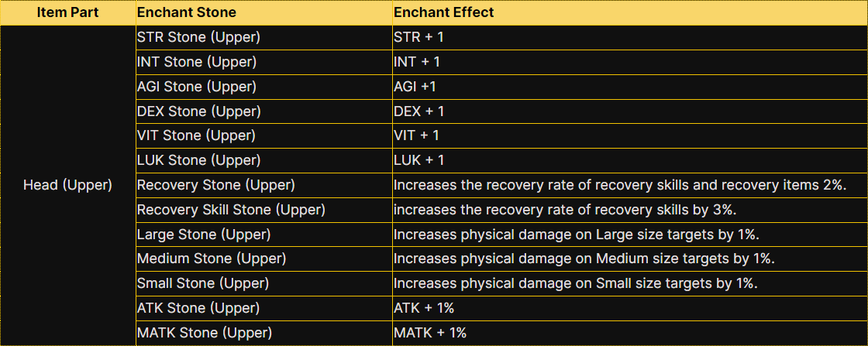Click the 'STR + 1' effect cell
The height and width of the screenshot is (346, 868).
tap(418, 37)
